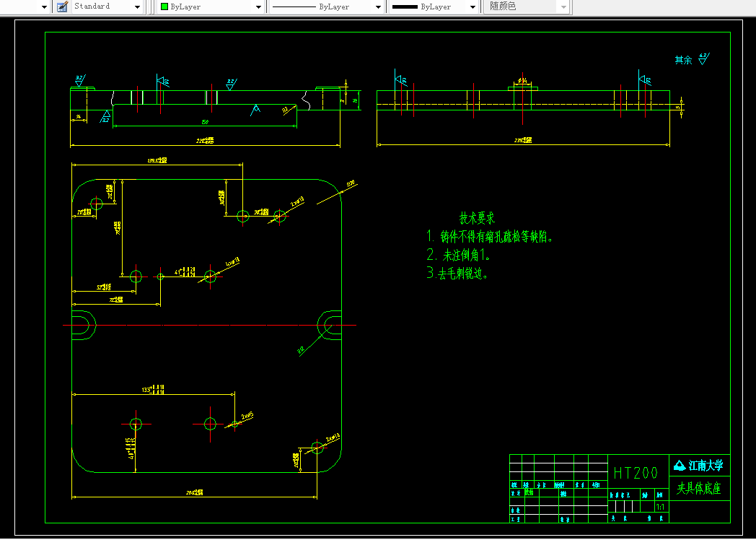Select the R20 corner radius dimension

click(351, 183)
